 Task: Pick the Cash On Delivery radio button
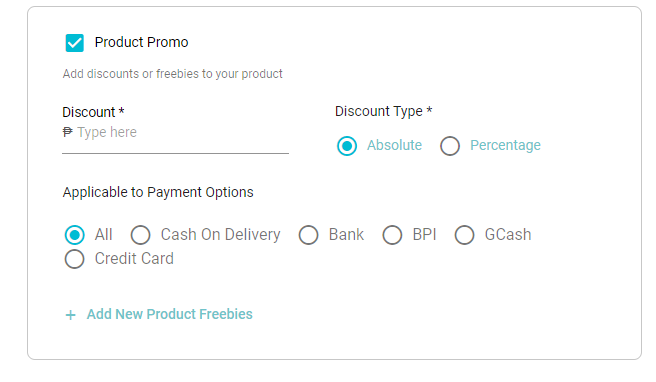click(141, 235)
